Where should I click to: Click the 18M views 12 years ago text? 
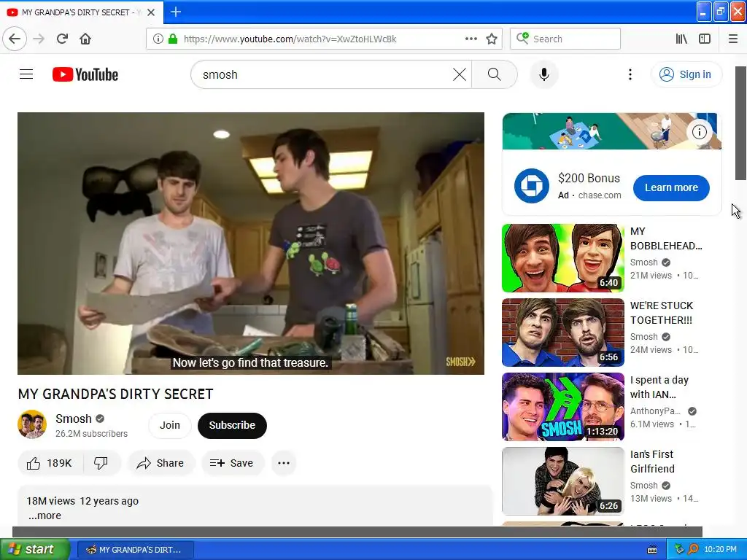tap(82, 501)
